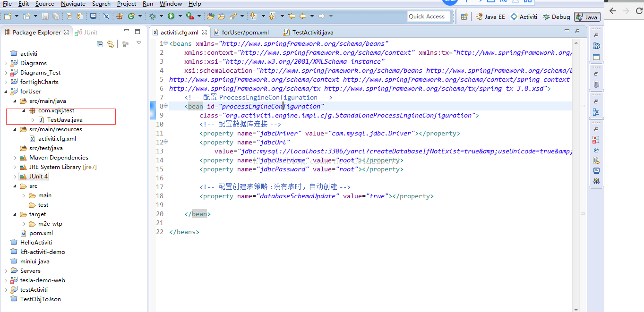Click the Save toolbar icon
The width and height of the screenshot is (644, 312).
click(45, 16)
